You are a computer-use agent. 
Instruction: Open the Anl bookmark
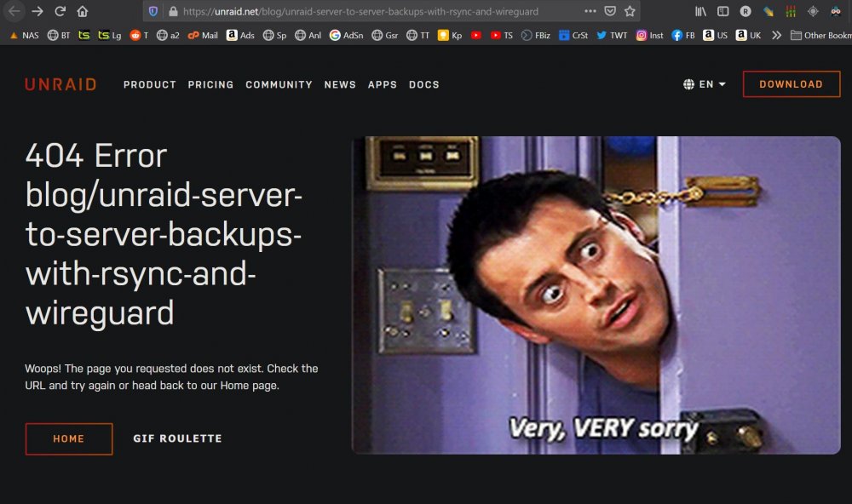(x=308, y=35)
